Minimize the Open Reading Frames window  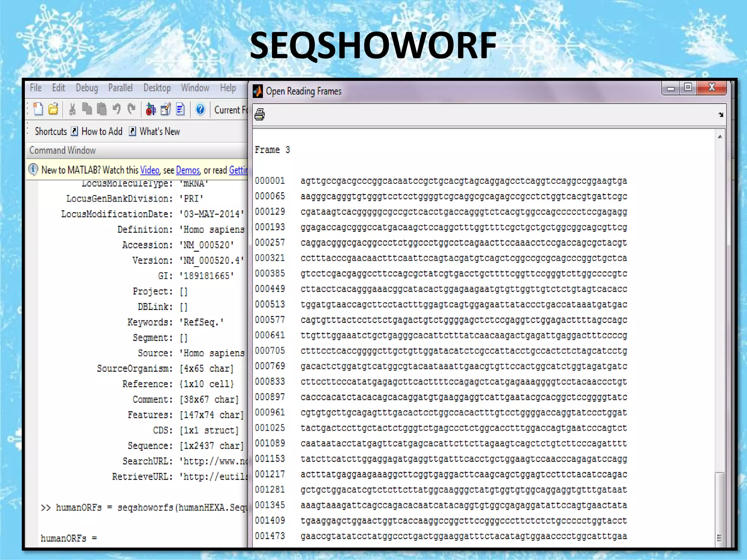click(670, 88)
